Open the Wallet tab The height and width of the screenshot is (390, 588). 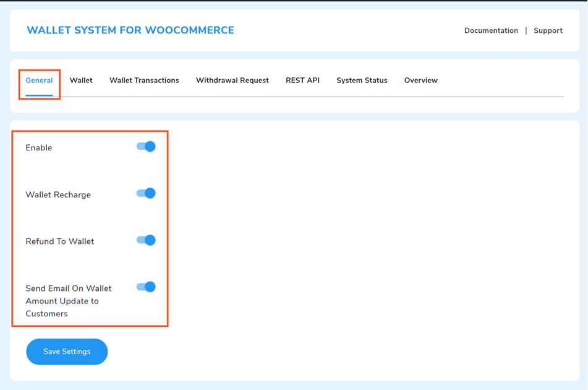(x=81, y=80)
